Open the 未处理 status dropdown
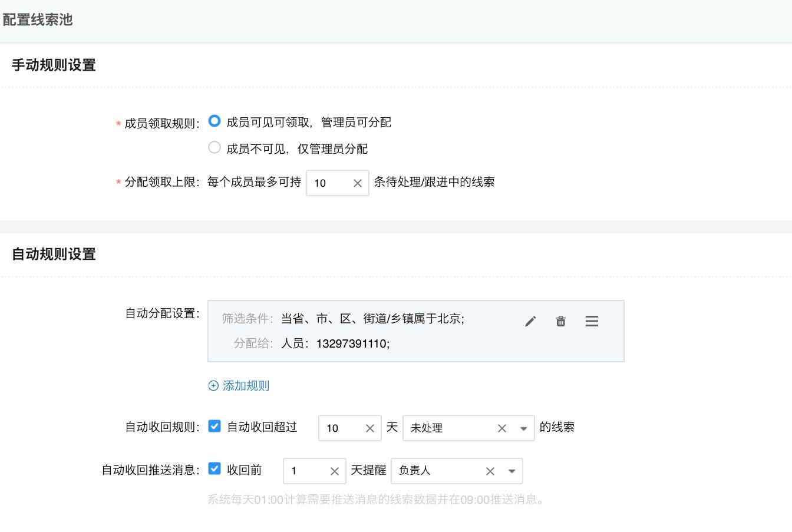 tap(454, 428)
